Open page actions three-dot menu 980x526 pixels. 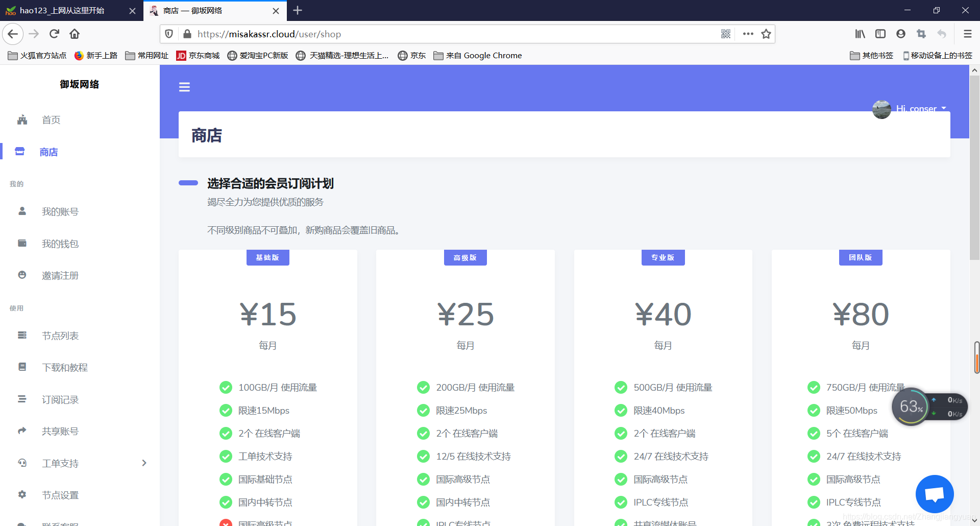(x=748, y=34)
